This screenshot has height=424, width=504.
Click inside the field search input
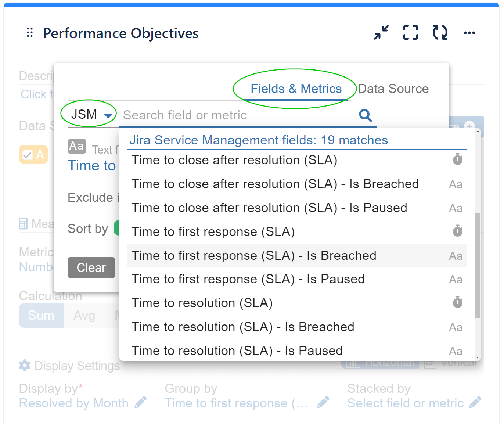(x=220, y=115)
